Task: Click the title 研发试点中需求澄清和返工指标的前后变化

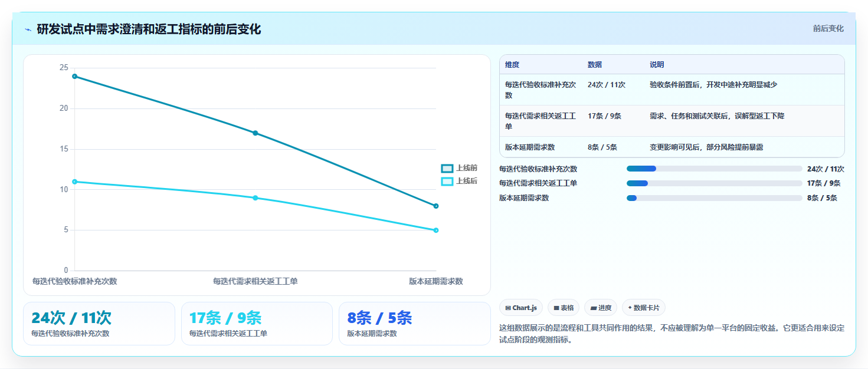Action: pos(149,29)
